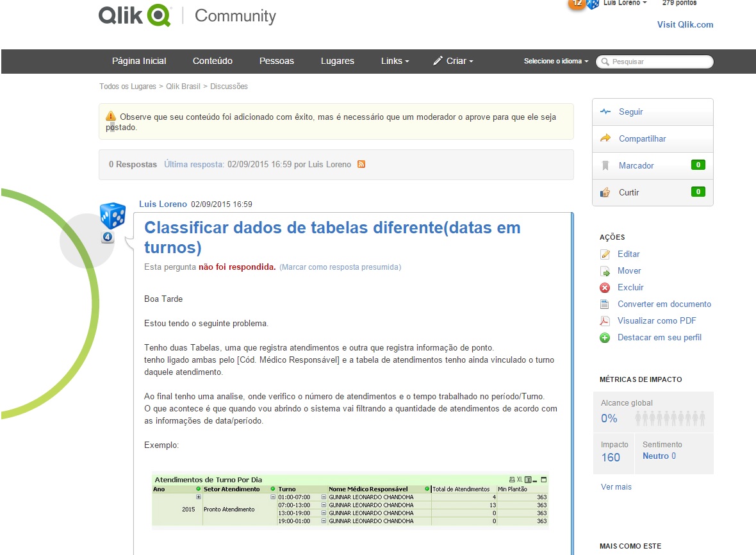Click Visualizar como PDF link
The image size is (756, 555).
click(x=657, y=320)
